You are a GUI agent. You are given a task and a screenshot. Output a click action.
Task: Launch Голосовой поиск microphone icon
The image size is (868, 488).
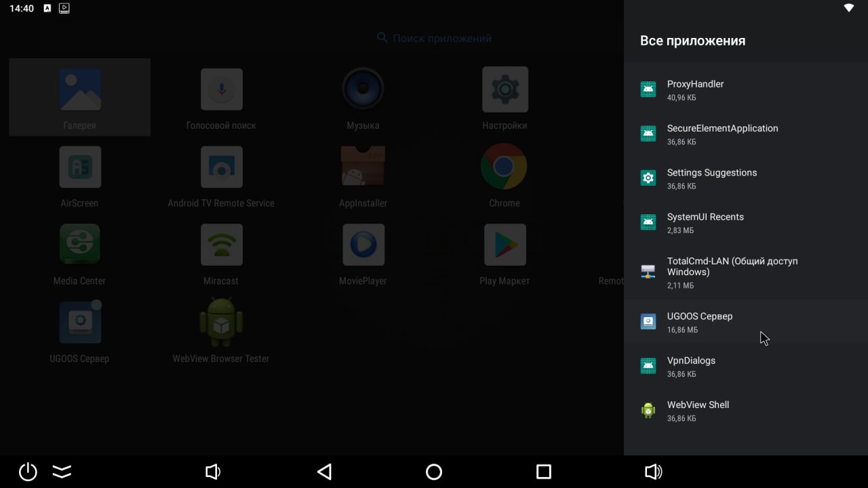(x=221, y=89)
